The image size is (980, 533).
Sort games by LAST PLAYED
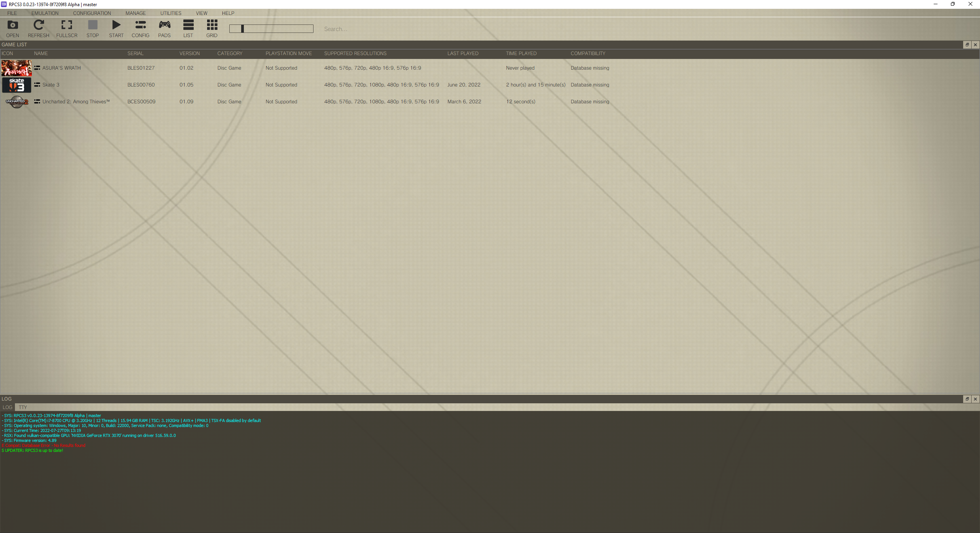(462, 54)
